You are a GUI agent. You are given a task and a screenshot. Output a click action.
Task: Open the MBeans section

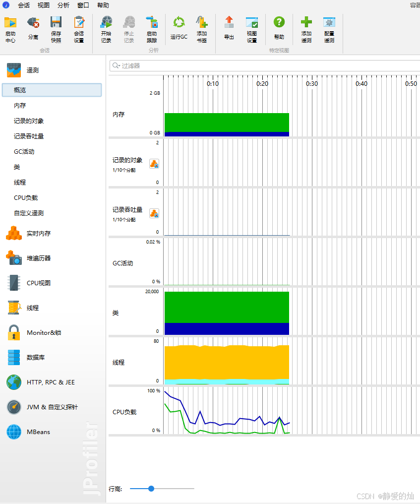click(28, 432)
